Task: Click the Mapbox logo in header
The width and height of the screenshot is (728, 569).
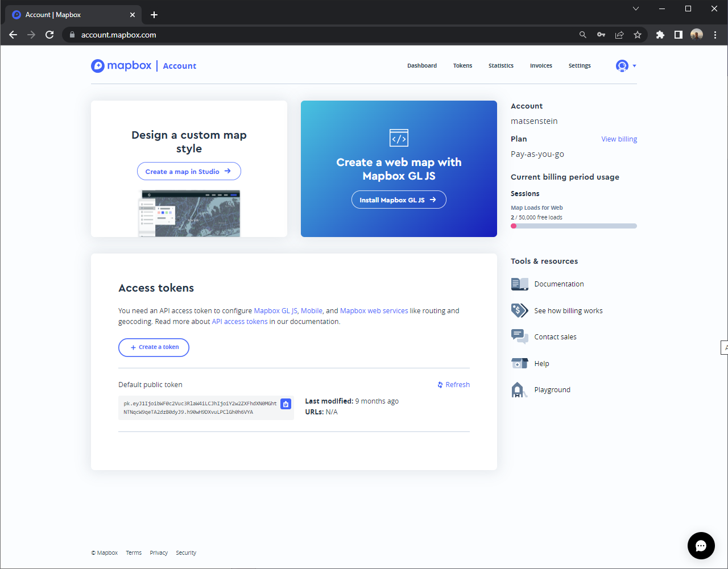Action: click(121, 66)
